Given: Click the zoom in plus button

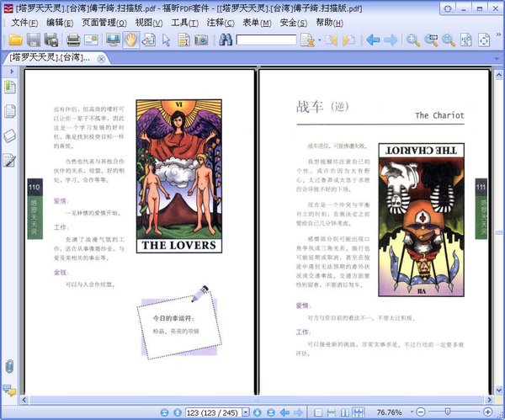Looking at the screenshot, I should point(488,412).
